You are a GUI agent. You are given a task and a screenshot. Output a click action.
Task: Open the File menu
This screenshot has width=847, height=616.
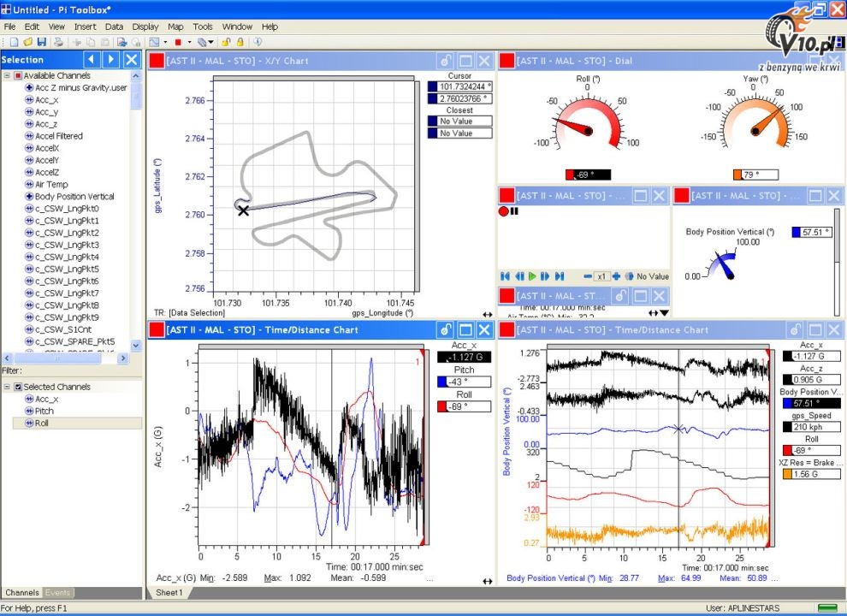point(9,27)
